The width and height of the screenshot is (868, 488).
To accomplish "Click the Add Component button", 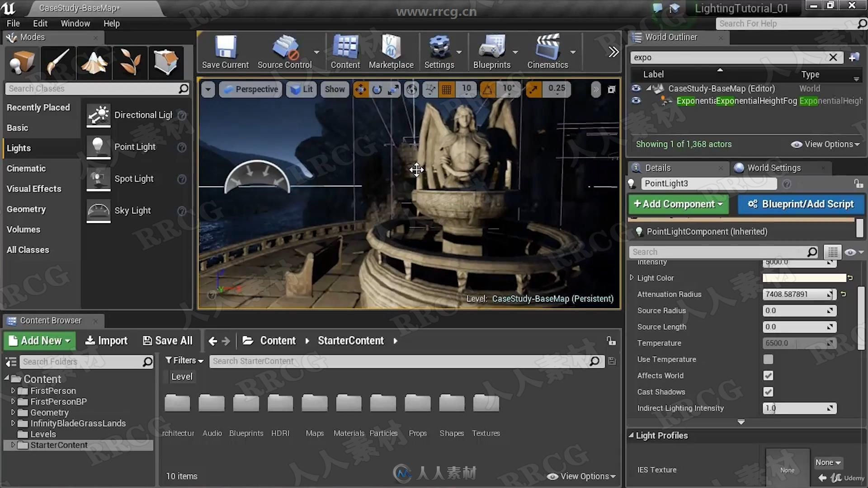I will click(x=679, y=204).
